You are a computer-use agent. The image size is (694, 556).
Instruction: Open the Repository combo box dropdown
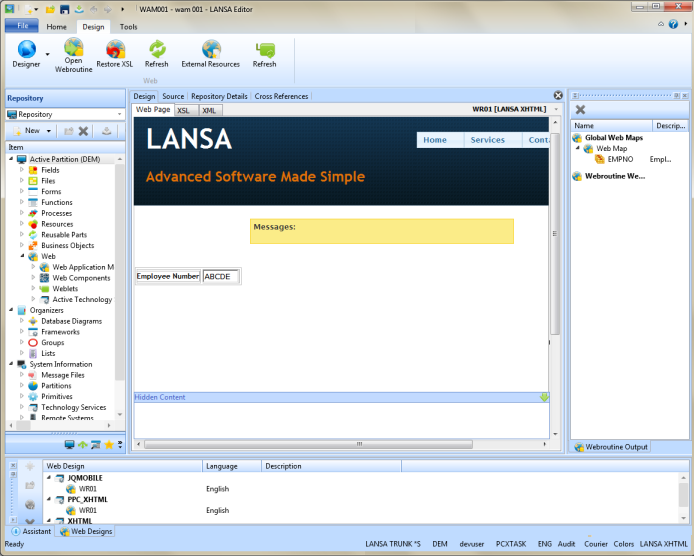[120, 114]
